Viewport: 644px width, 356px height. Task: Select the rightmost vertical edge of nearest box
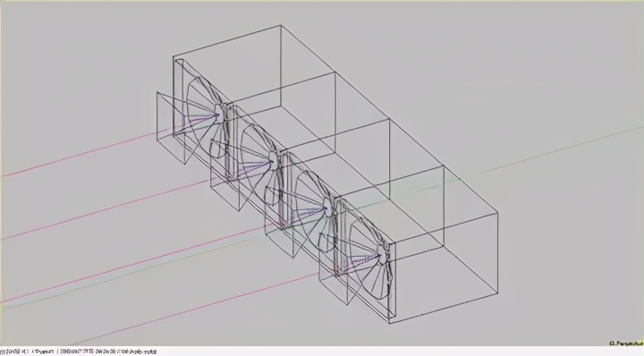498,253
